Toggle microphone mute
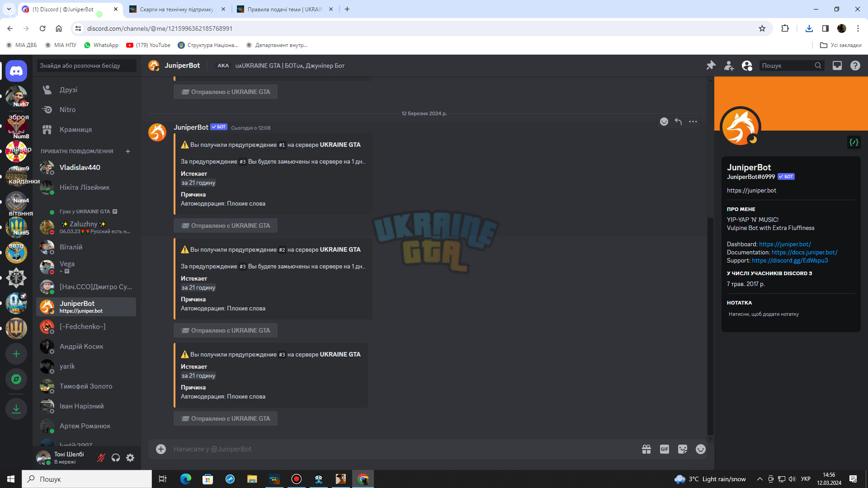The width and height of the screenshot is (868, 488). tap(101, 458)
